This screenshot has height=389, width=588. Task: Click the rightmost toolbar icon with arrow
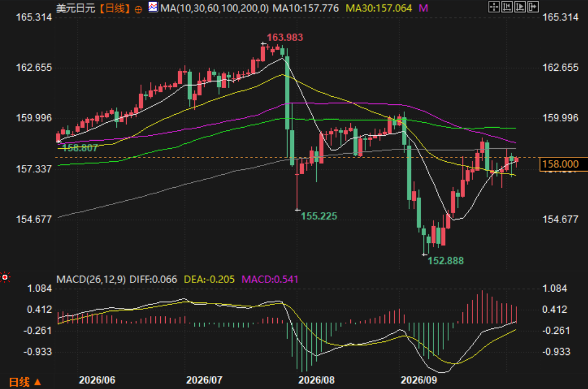tap(533, 6)
